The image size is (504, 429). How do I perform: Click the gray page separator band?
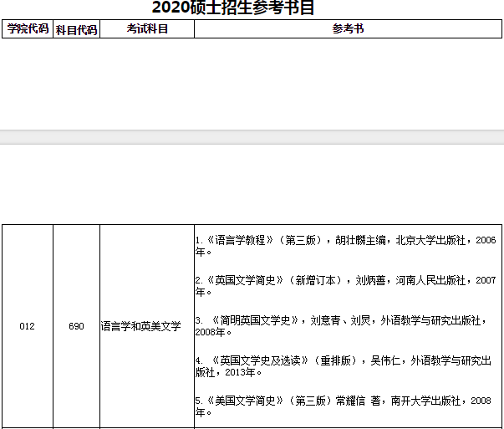(252, 136)
